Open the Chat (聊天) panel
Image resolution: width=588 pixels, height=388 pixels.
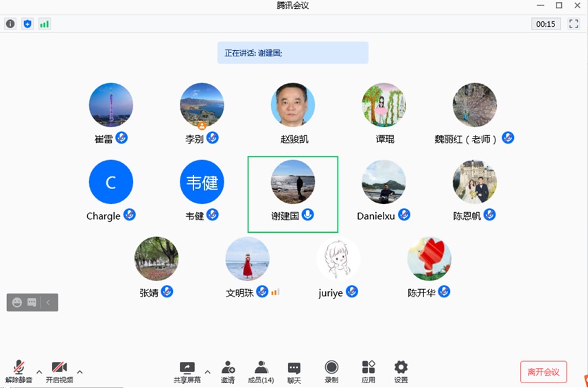294,372
